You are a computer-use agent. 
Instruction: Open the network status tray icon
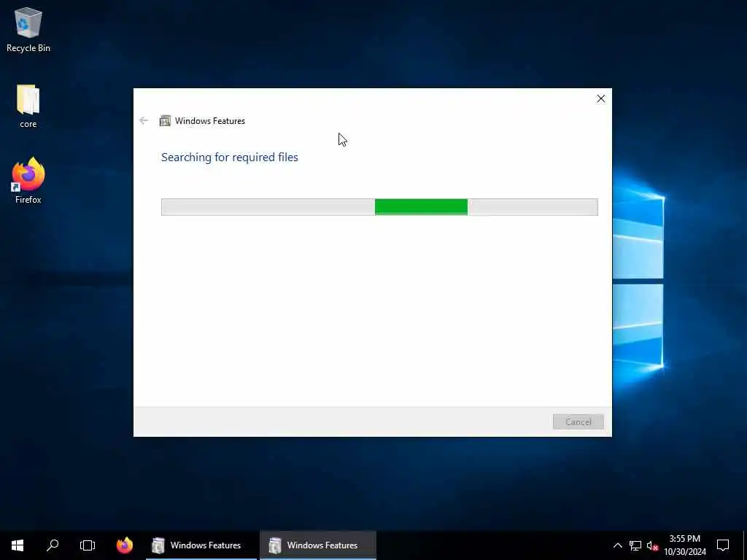pos(635,545)
